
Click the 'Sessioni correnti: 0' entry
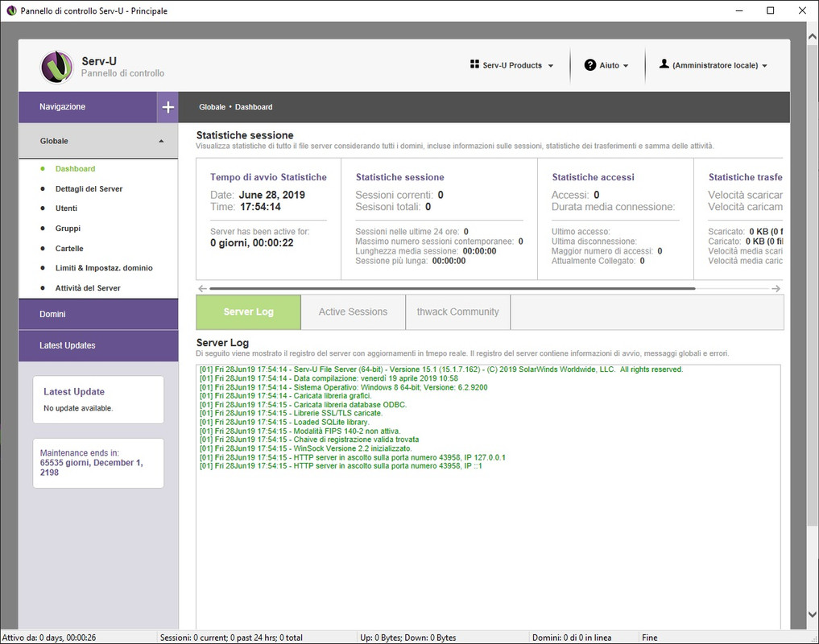click(x=399, y=195)
